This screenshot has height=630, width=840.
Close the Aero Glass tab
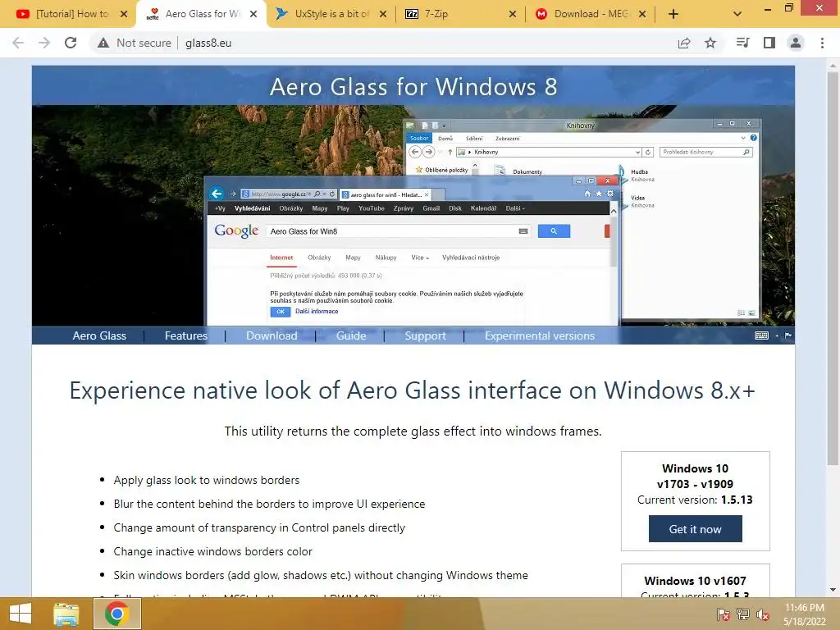254,14
